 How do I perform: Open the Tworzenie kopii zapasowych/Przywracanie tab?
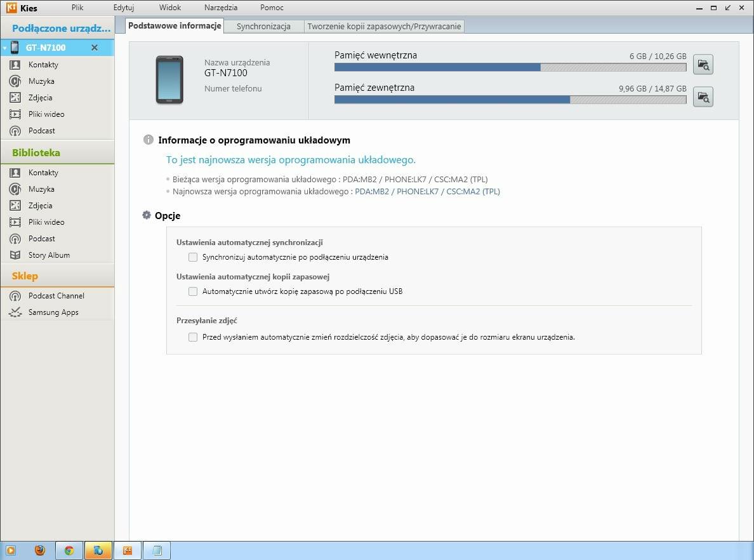(x=384, y=27)
